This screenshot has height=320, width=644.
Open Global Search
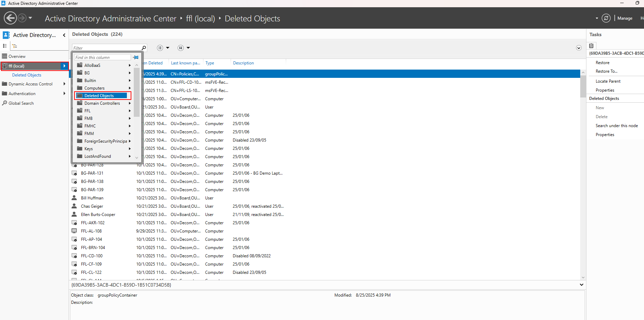[x=21, y=103]
